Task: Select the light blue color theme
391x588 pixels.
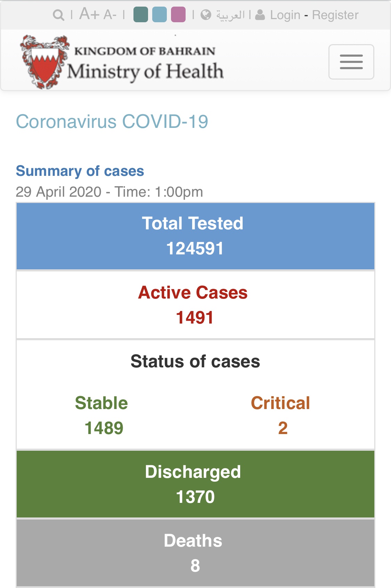Action: click(x=160, y=15)
